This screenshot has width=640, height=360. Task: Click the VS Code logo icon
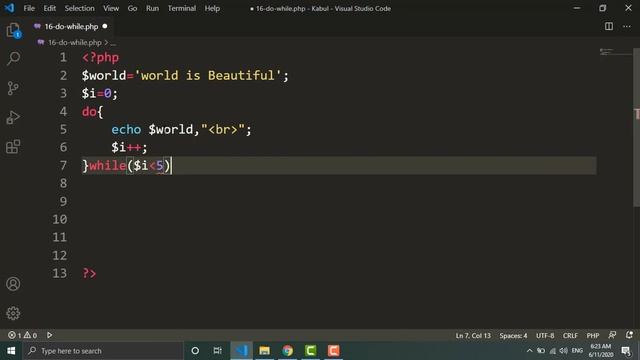tap(9, 8)
